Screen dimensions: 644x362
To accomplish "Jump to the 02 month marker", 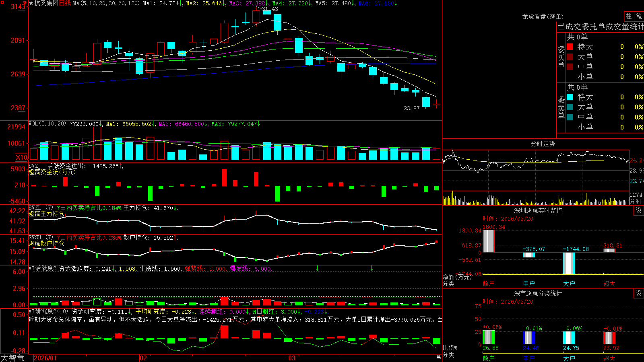I will (x=143, y=358).
